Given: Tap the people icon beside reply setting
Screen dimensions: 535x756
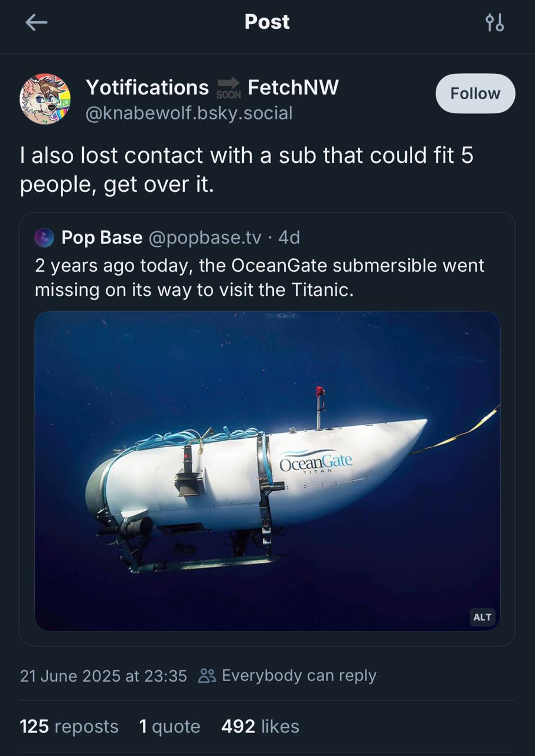Looking at the screenshot, I should pos(207,676).
